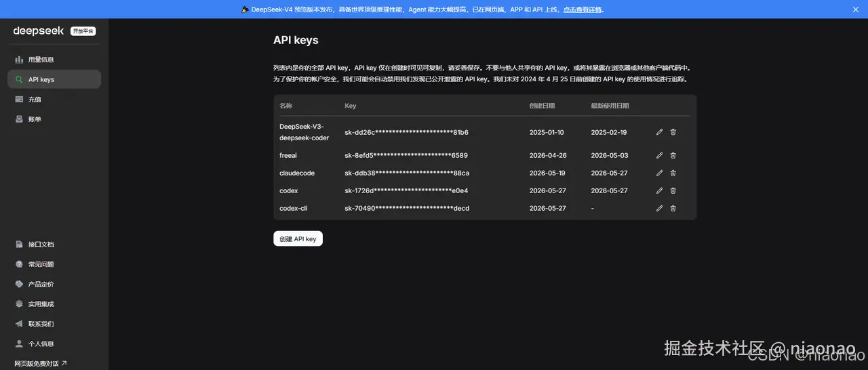Viewport: 868px width, 370px height.
Task: Open 接口文档 API documentation
Action: tap(54, 245)
